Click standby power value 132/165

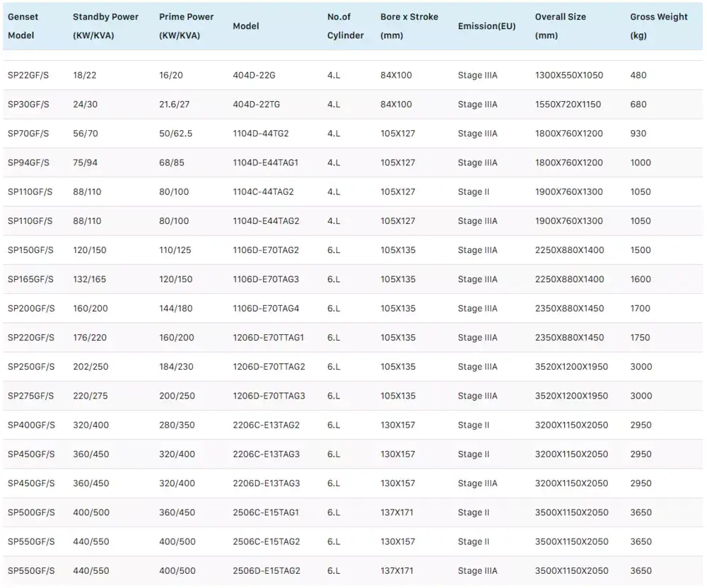coord(89,279)
